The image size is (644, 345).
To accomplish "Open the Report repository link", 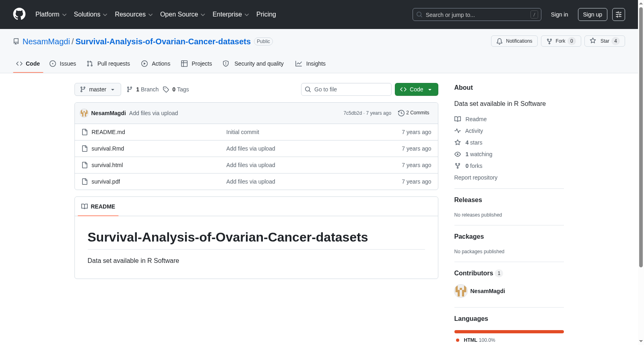I will tap(476, 178).
